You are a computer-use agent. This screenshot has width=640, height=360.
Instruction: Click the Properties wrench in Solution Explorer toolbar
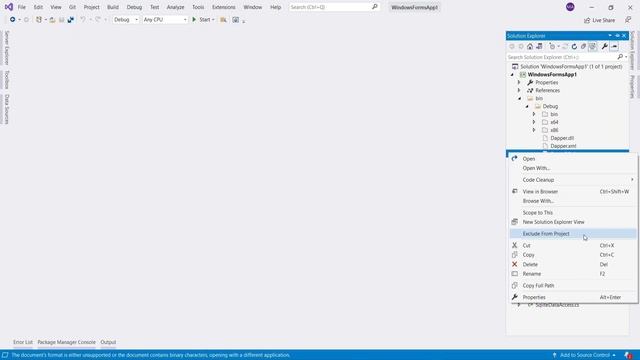604,47
